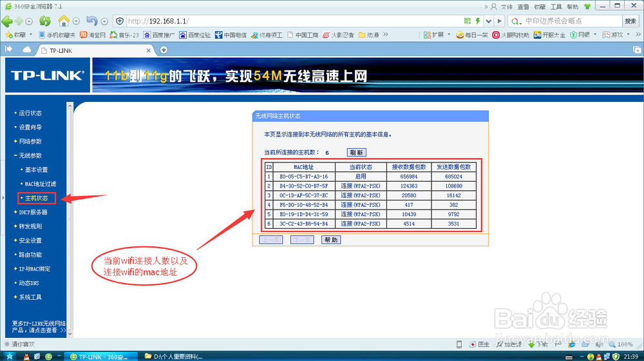Open the dropdown beside the home icon
644x361 pixels.
(76, 21)
